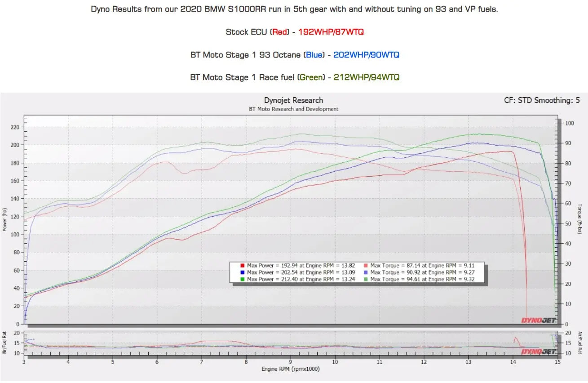Select legend text 'Max Power = 192.94 at Engine RPM = 13.82'
588x383 pixels.
[301, 266]
